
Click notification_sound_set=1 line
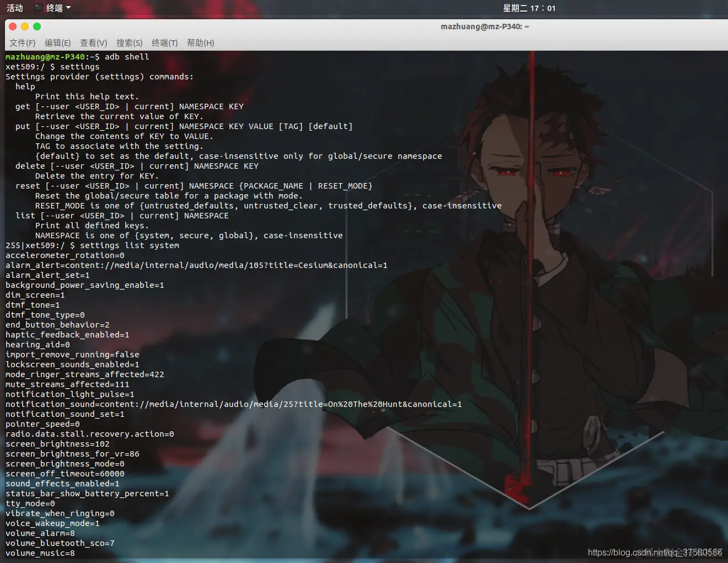coord(65,414)
